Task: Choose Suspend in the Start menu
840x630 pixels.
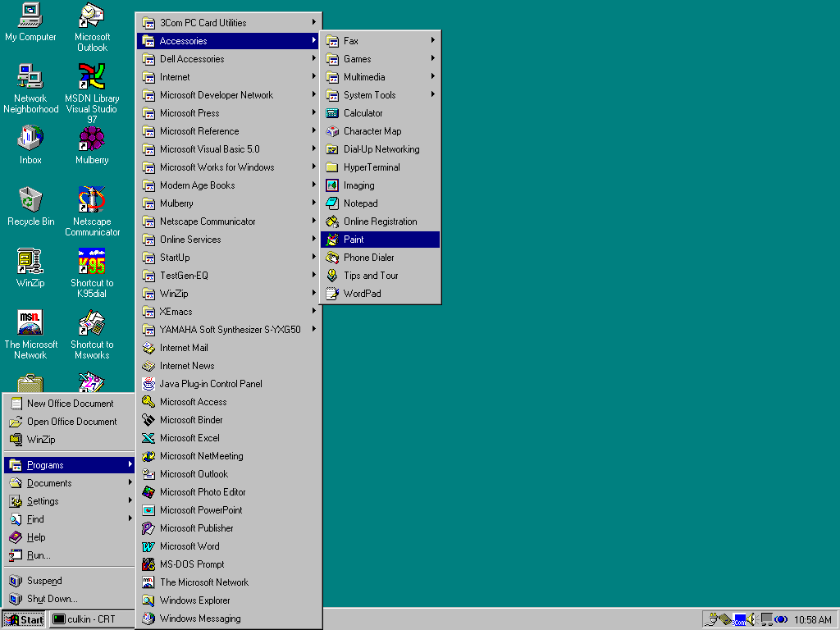Action: click(70, 581)
